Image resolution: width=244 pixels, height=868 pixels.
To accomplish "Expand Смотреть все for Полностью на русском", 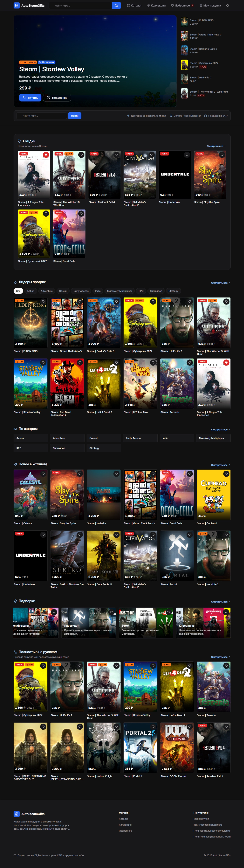I will tap(221, 657).
